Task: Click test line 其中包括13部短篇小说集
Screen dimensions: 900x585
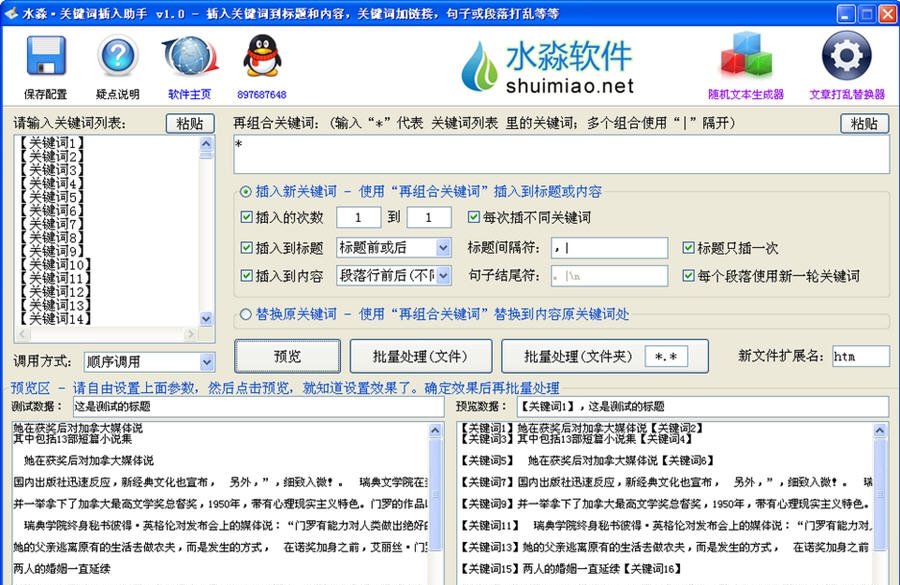Action: tap(72, 439)
